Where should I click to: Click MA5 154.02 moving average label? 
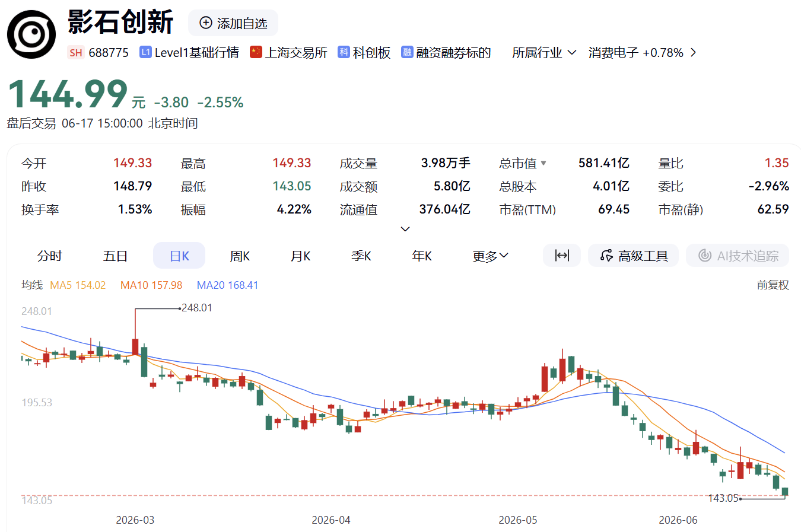[x=78, y=285]
